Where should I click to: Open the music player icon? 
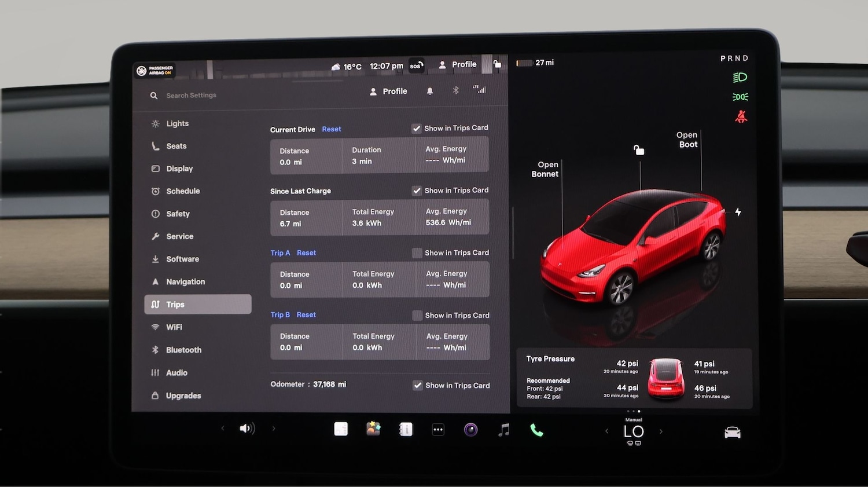[503, 430]
